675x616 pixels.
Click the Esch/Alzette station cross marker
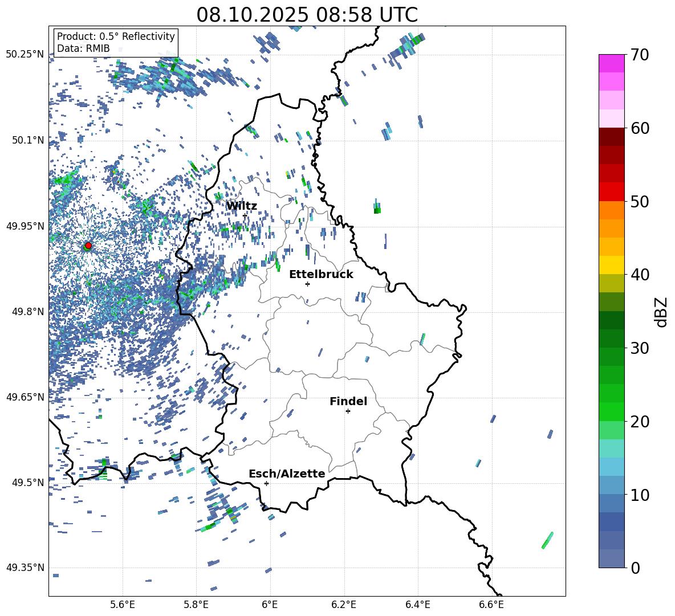click(266, 483)
